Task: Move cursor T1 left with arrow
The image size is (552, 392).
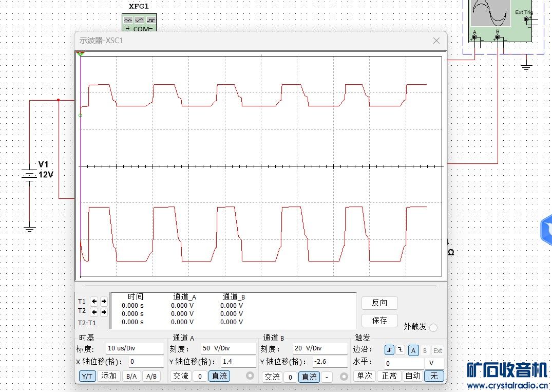Action: [x=94, y=302]
